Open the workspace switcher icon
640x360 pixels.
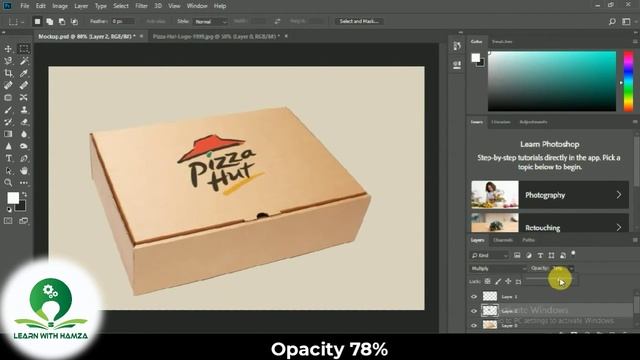[x=626, y=22]
